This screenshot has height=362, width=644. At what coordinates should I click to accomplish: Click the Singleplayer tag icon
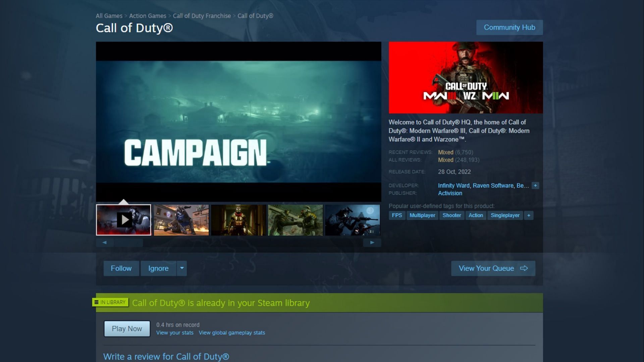tap(505, 215)
